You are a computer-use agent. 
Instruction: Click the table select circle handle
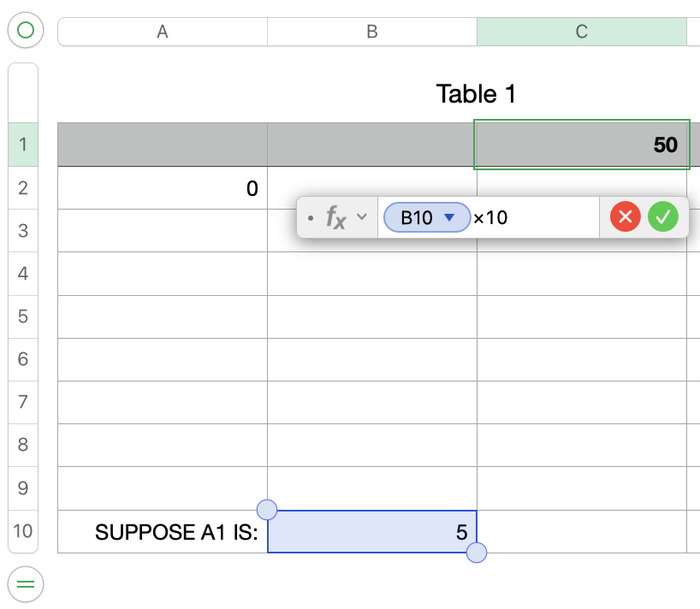pyautogui.click(x=25, y=31)
